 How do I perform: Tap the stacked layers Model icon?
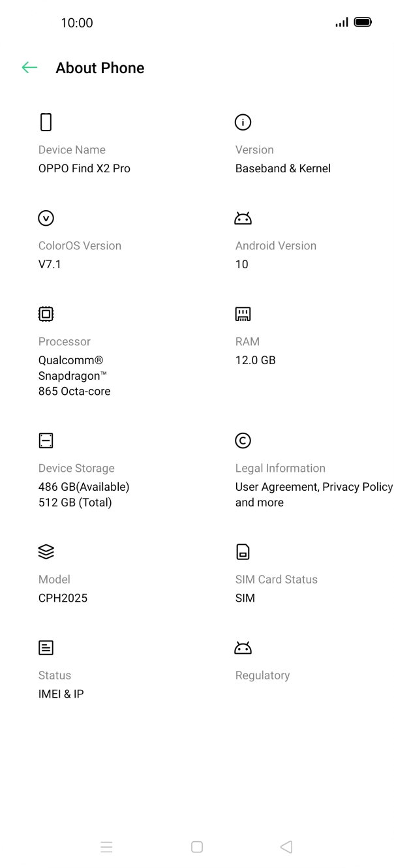[46, 551]
